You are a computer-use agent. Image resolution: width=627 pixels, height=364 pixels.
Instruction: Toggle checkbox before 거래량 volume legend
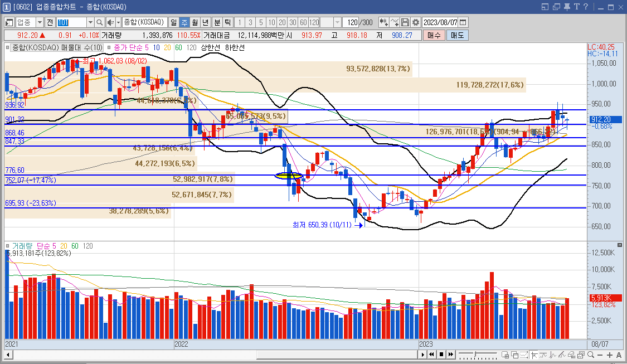pos(8,246)
